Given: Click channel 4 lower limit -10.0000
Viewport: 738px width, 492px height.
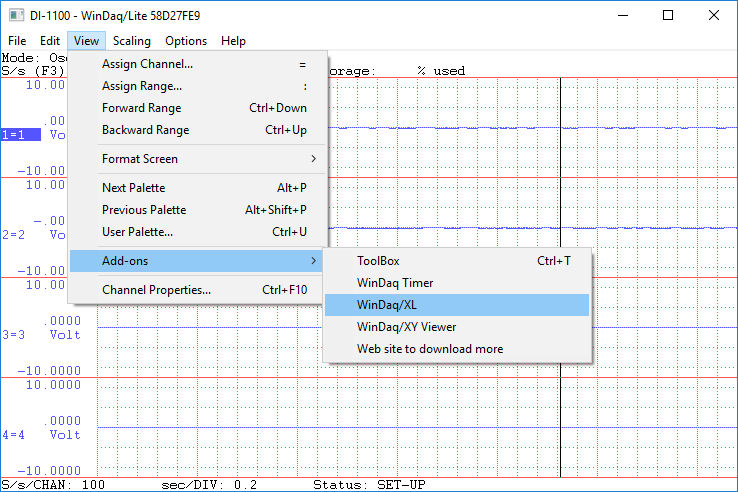Looking at the screenshot, I should (49, 470).
